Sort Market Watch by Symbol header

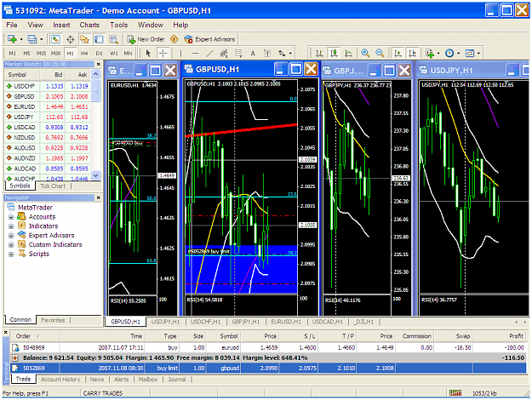tap(17, 75)
